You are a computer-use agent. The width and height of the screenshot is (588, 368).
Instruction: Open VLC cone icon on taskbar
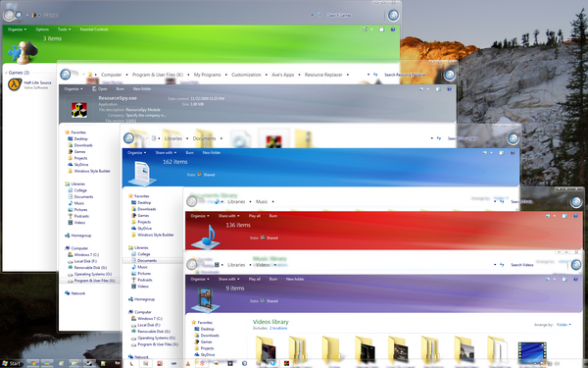188,363
